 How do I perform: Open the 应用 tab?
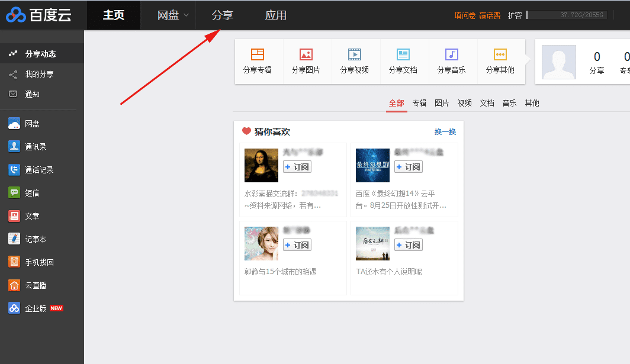tap(276, 15)
